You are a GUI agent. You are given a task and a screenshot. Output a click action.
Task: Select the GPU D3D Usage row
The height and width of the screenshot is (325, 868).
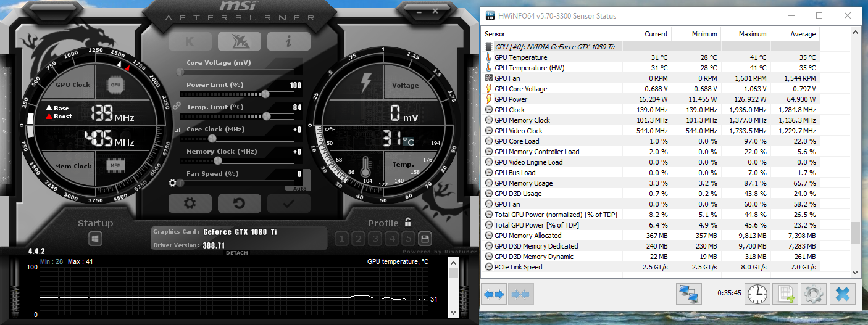(x=651, y=194)
